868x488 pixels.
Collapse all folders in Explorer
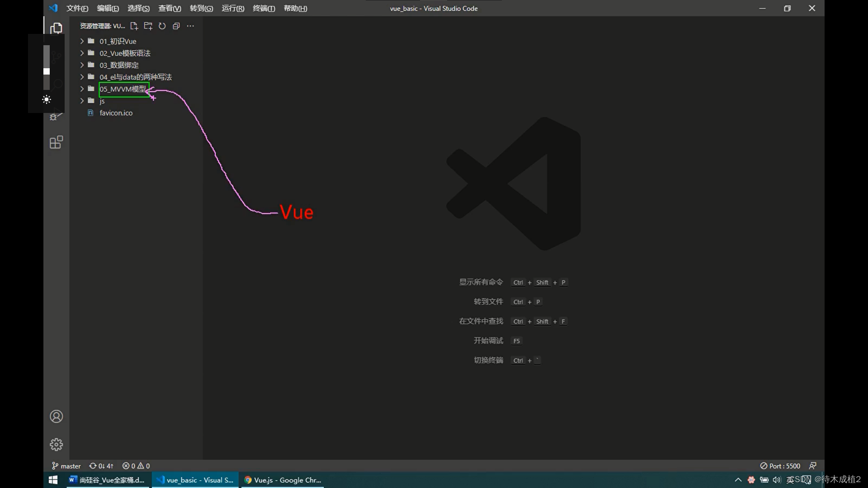[x=176, y=26]
